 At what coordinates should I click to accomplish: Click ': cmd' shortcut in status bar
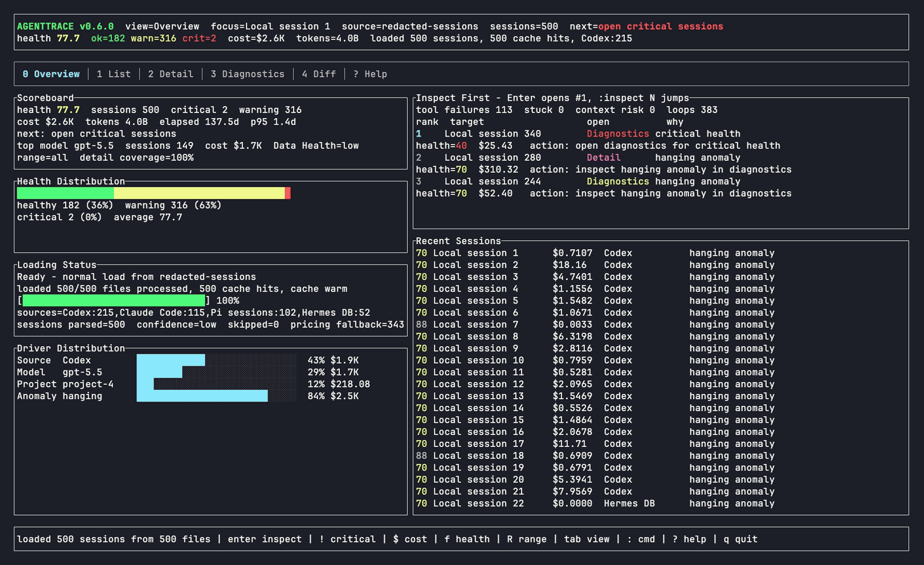(641, 539)
